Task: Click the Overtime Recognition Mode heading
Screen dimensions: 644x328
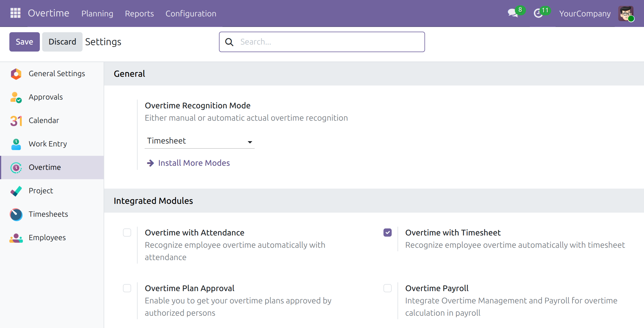Action: tap(198, 106)
